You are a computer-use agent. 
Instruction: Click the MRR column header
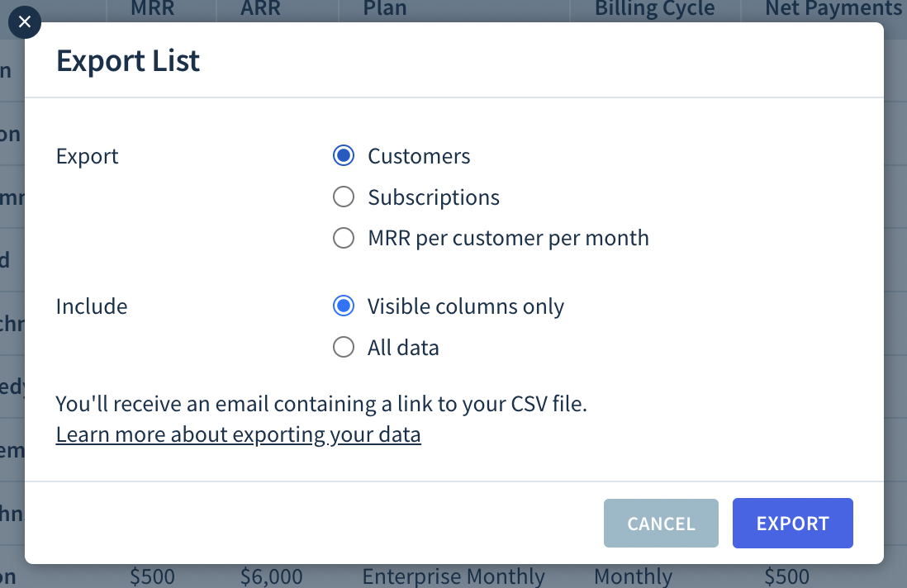153,8
